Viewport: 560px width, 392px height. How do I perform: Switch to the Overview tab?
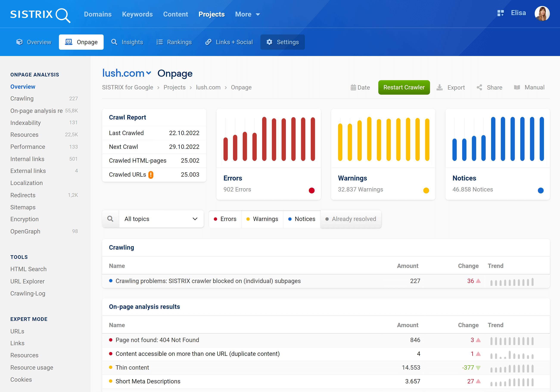coord(34,42)
